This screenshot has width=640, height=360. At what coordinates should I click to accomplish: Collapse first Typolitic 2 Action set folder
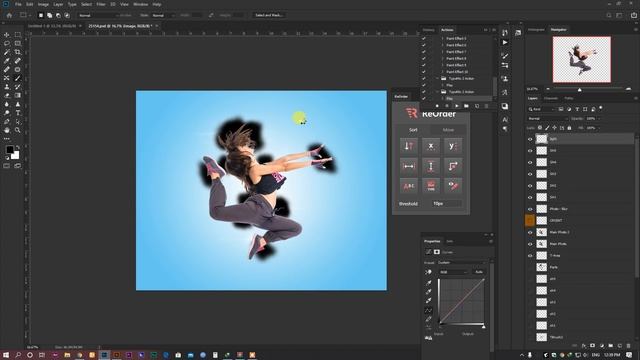[438, 78]
